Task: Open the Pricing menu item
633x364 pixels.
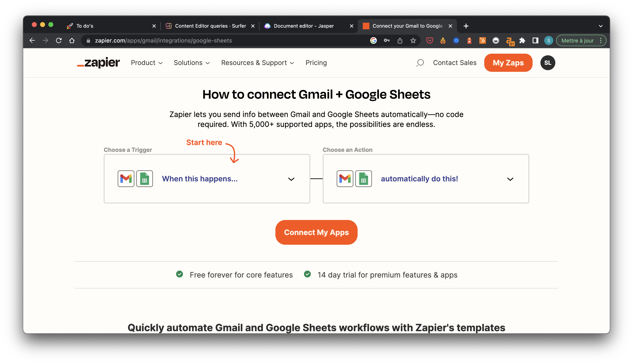Action: coord(316,63)
